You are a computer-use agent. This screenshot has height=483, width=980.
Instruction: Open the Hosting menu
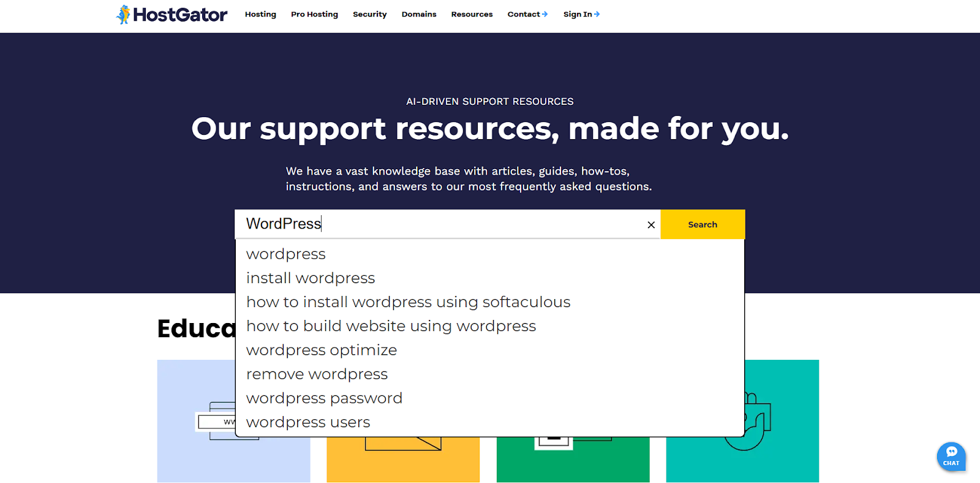[260, 14]
